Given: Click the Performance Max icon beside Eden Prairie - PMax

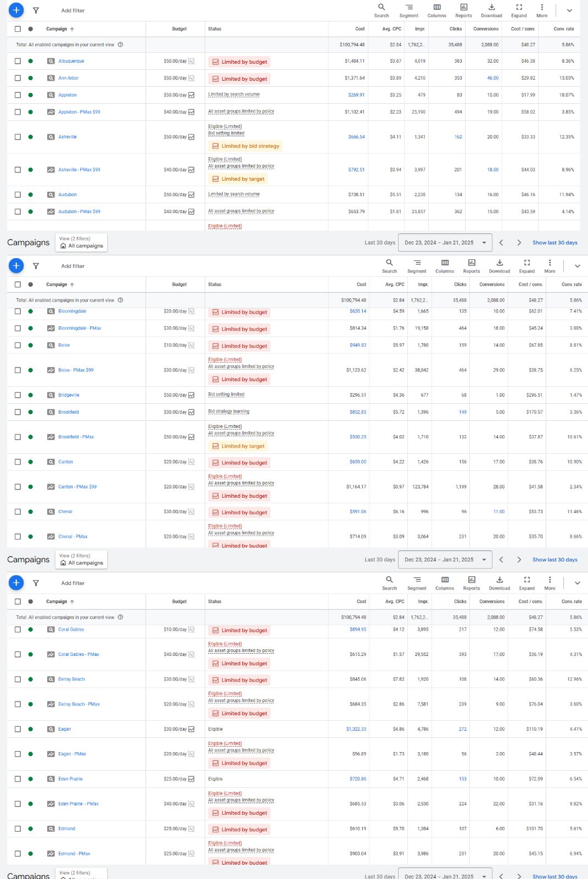Looking at the screenshot, I should 51,804.
